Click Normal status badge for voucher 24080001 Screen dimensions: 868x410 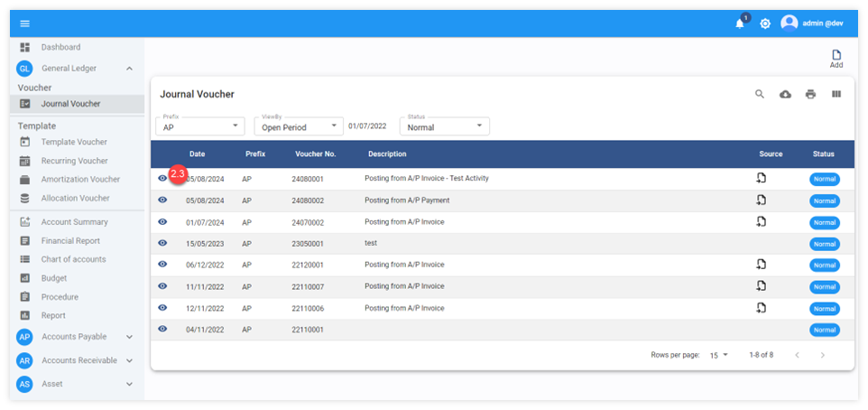tap(824, 179)
